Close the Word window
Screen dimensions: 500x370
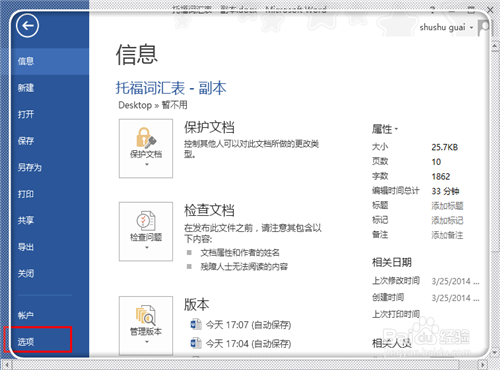point(490,10)
